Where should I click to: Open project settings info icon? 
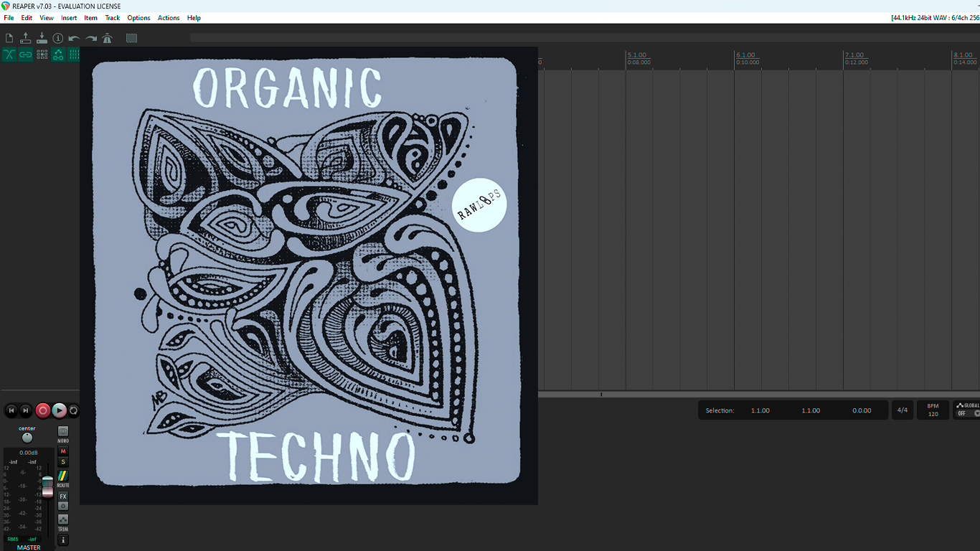(58, 38)
